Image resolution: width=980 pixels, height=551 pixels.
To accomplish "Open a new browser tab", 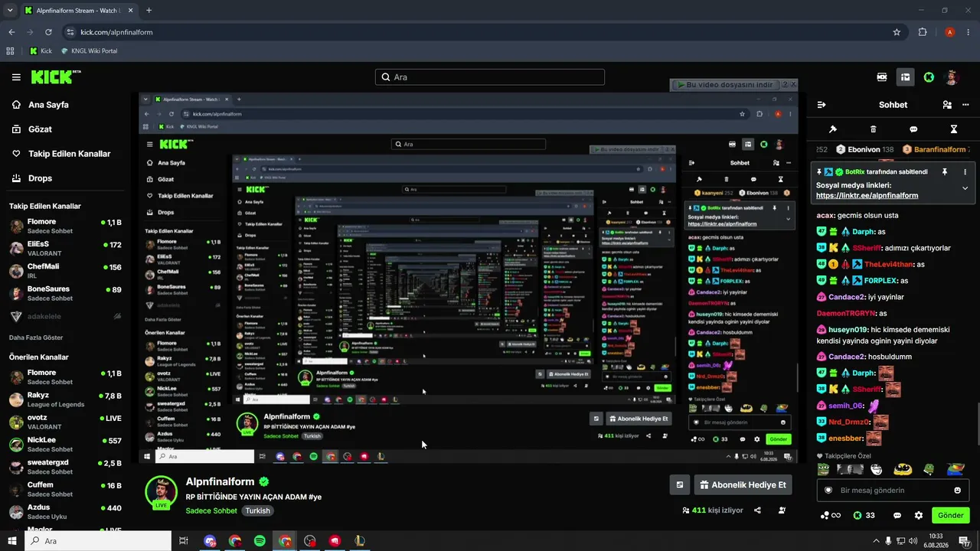I will pyautogui.click(x=149, y=11).
